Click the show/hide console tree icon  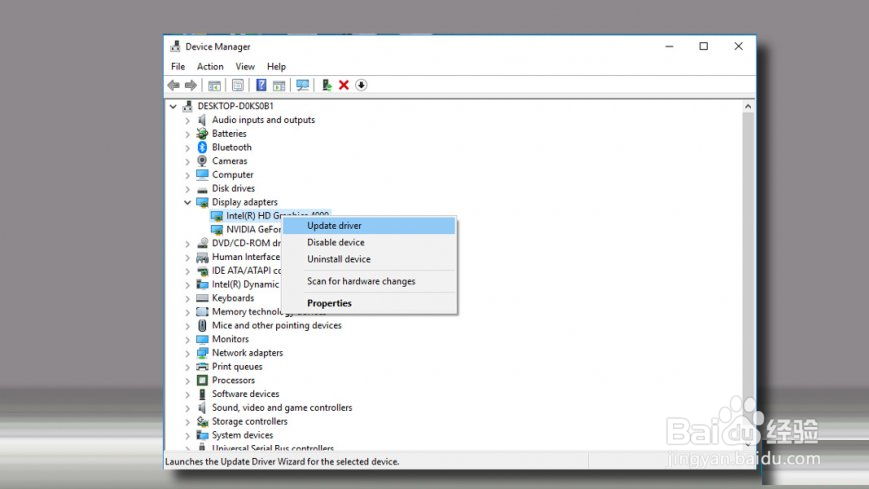point(214,85)
